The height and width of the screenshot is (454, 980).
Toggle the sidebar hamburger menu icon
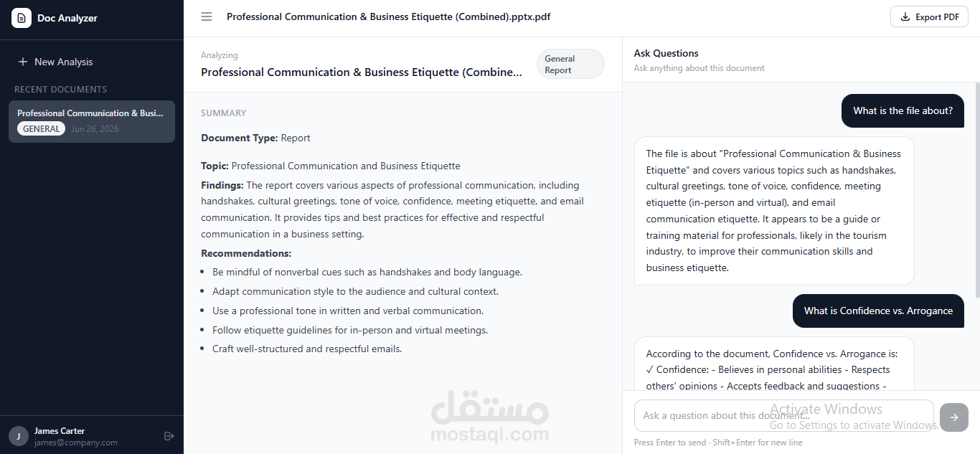[207, 16]
